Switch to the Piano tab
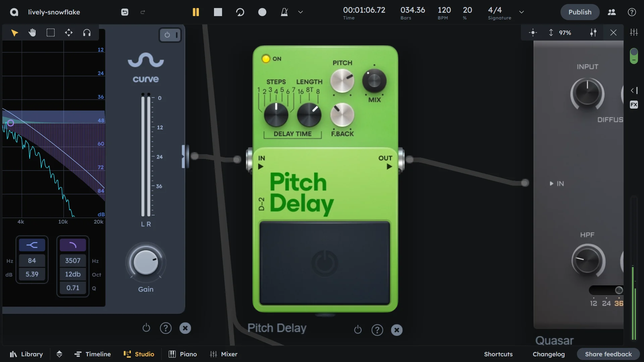Viewport: 644px width, 362px height. click(182, 354)
